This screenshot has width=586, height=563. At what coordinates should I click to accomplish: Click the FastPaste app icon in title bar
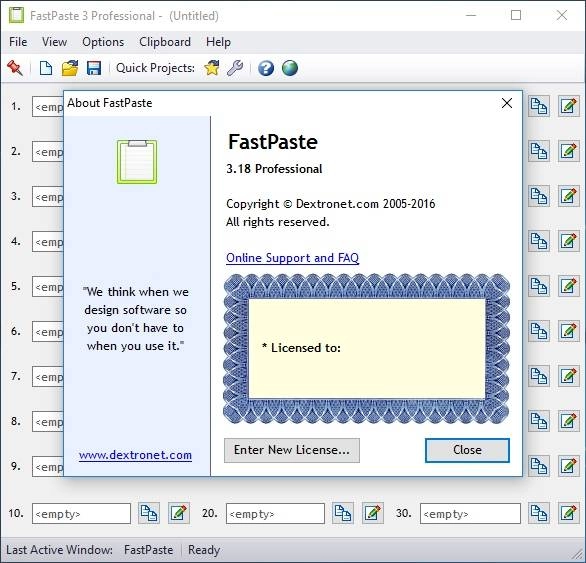(x=16, y=15)
